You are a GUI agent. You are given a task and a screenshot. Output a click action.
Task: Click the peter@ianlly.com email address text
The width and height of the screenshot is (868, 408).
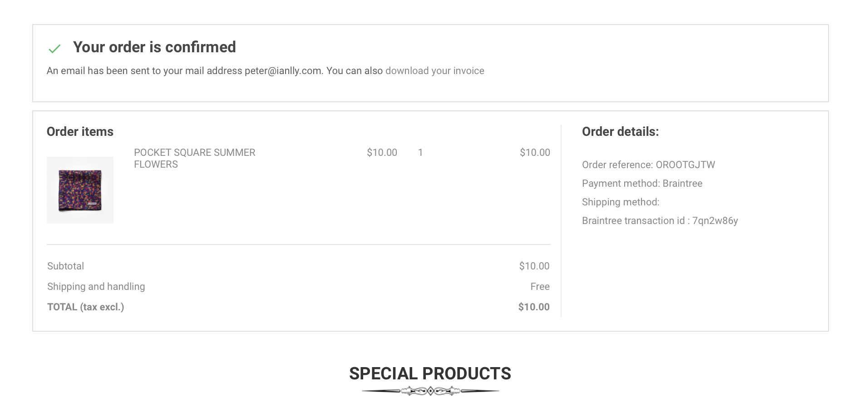[x=283, y=71]
